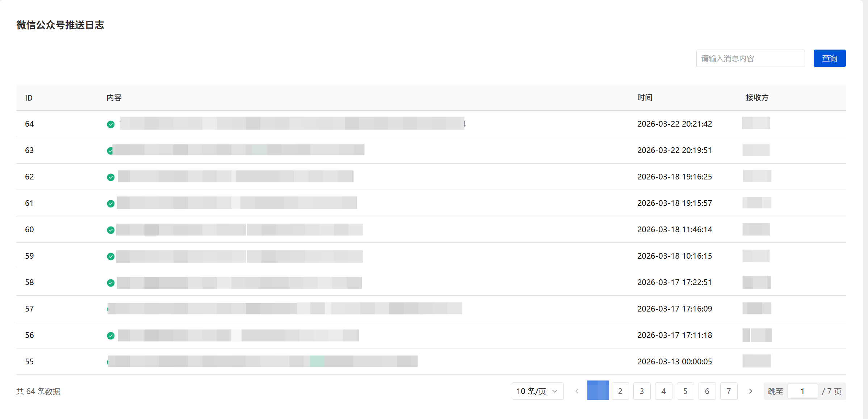This screenshot has width=868, height=419.
Task: Click the 跳至 page number input box
Action: [802, 391]
